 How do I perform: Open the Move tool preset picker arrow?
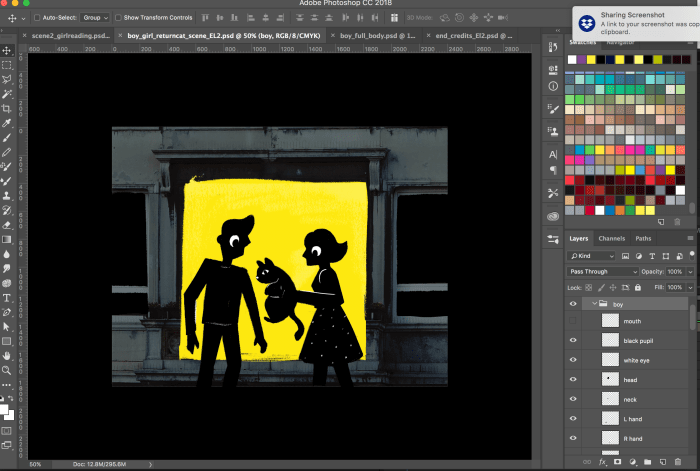click(23, 18)
